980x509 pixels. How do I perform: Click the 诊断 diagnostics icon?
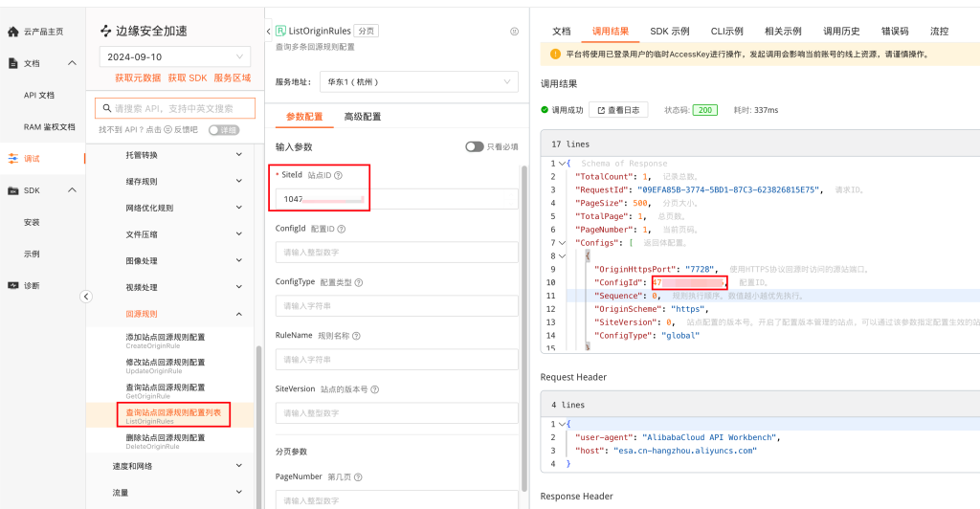point(12,285)
